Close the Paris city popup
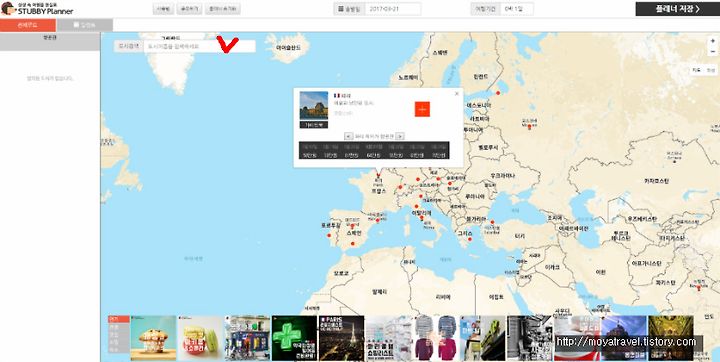The height and width of the screenshot is (362, 720). (x=456, y=94)
